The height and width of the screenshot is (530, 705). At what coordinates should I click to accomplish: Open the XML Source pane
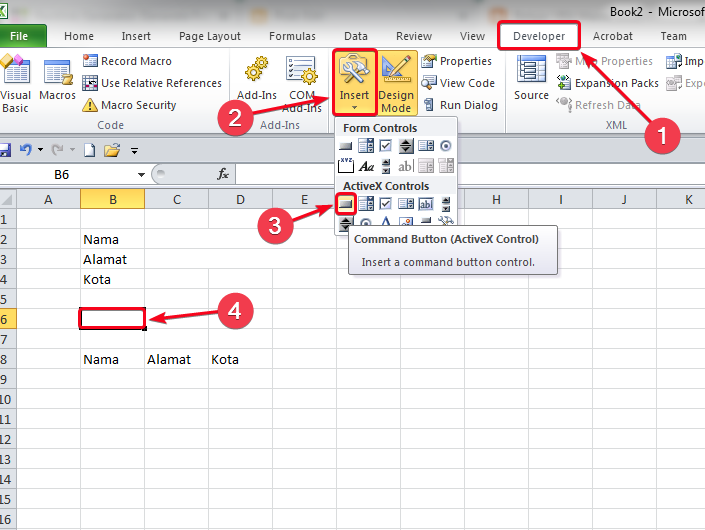click(x=531, y=77)
